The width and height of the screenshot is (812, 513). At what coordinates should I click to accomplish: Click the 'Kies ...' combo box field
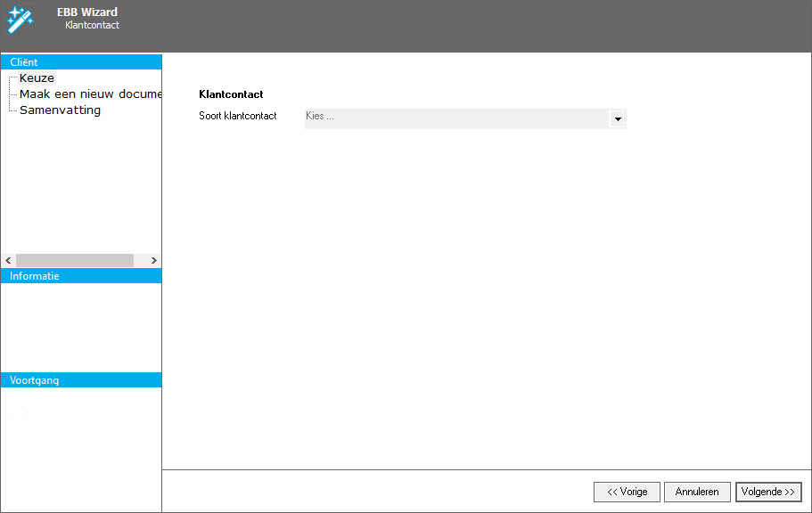455,118
